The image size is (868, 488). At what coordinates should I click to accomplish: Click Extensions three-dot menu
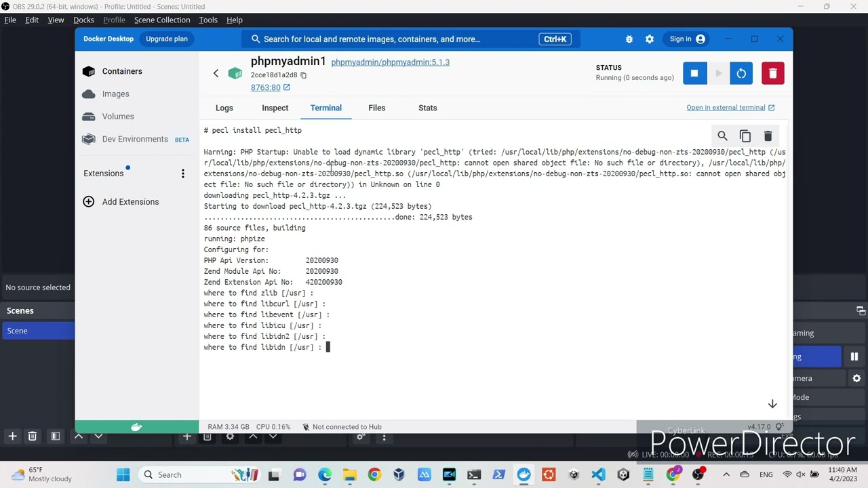click(x=182, y=174)
